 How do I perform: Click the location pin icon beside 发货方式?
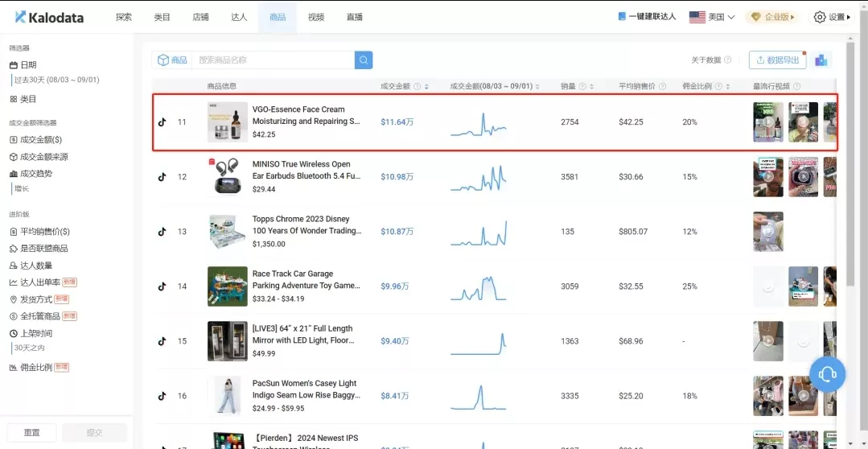tap(14, 299)
